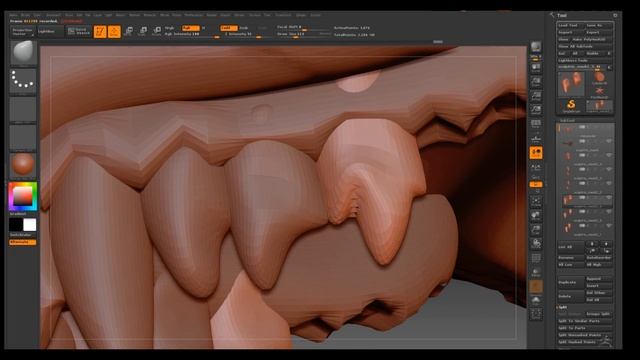Screen dimensions: 640x360
Task: Select the Rotate transform icon in top shelf
Action: [156, 31]
